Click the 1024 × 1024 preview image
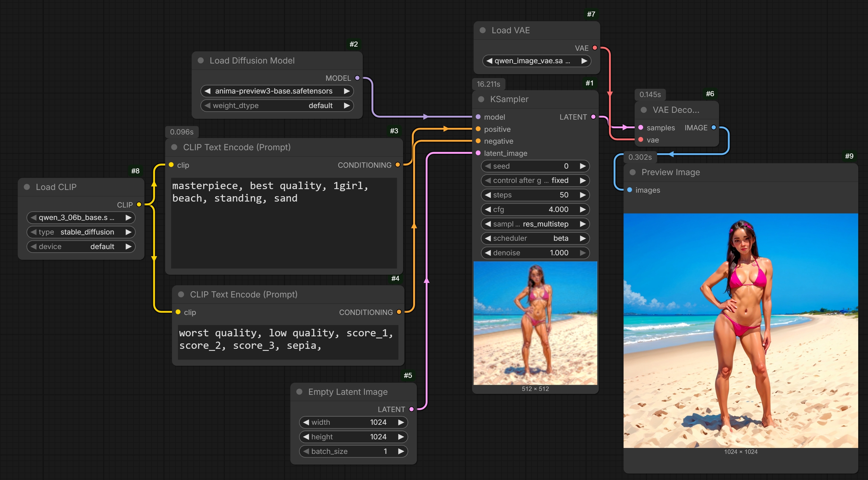Screen dimensions: 868x480 click(x=740, y=331)
